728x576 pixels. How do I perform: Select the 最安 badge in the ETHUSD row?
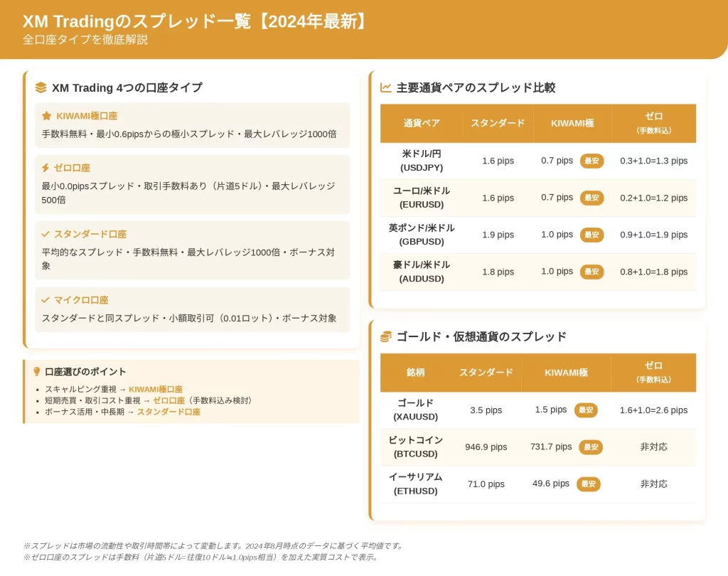588,484
